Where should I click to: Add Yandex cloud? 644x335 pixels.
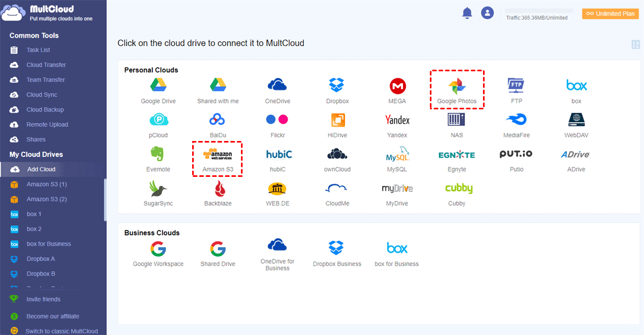pyautogui.click(x=397, y=124)
